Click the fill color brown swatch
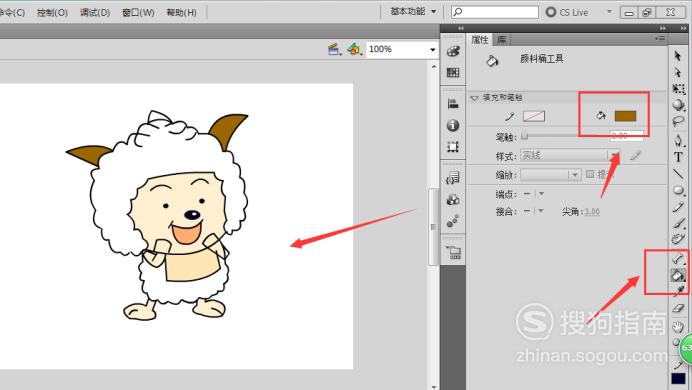 tap(625, 116)
